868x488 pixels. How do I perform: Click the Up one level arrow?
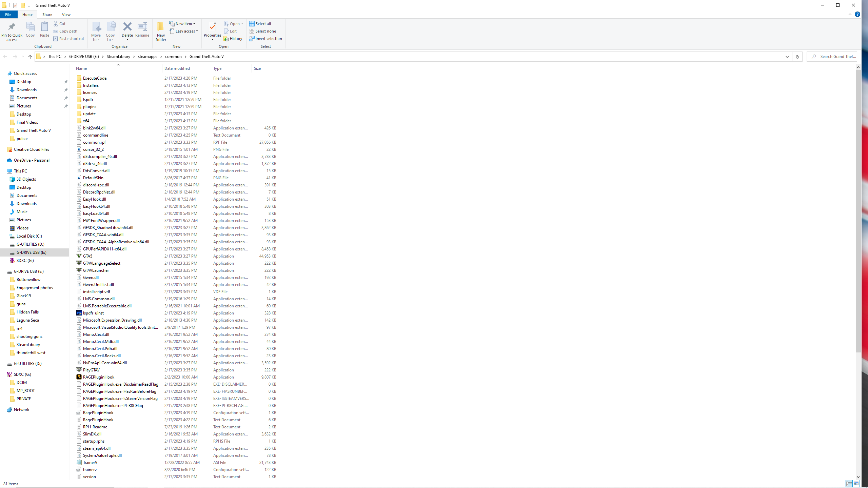(x=30, y=57)
